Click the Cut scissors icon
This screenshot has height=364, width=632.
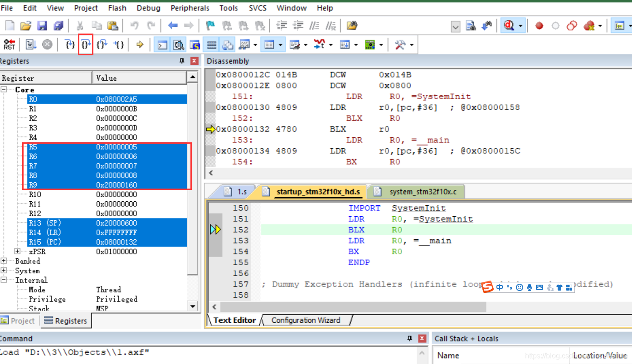[x=80, y=26]
